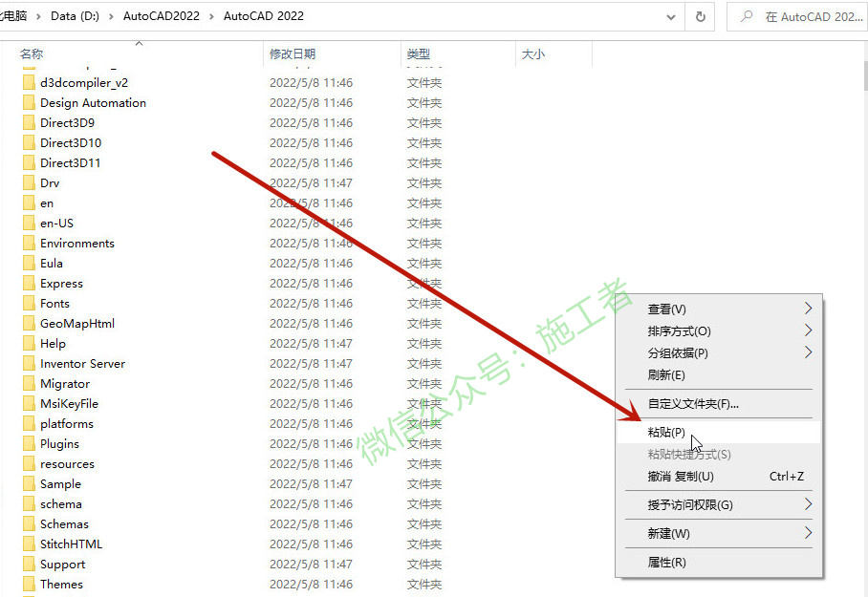The width and height of the screenshot is (868, 597).
Task: Navigate to Data (D:) breadcrumb
Action: (75, 16)
